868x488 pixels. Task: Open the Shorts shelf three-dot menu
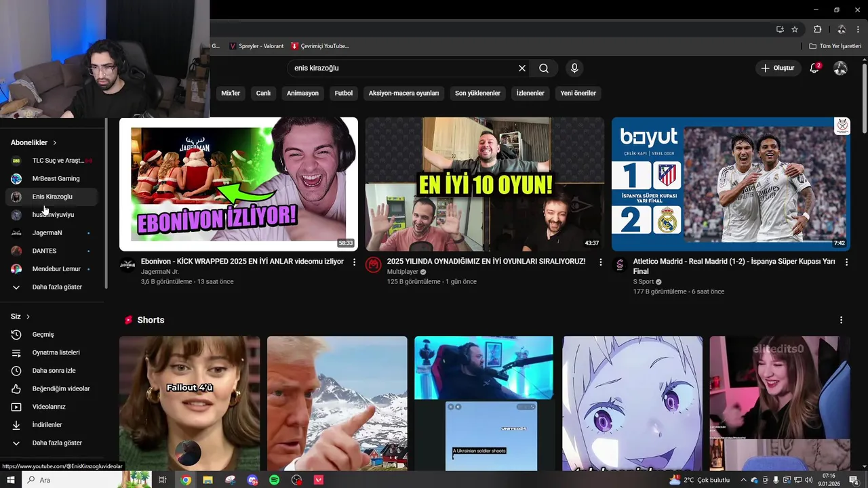click(841, 320)
